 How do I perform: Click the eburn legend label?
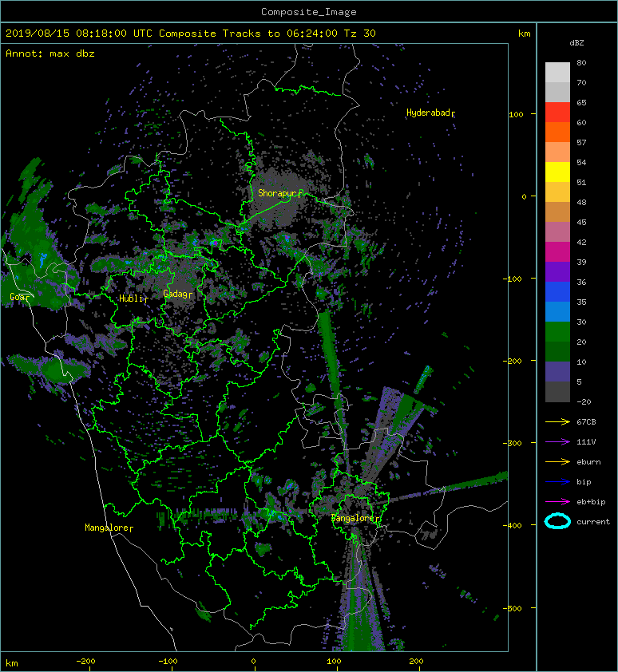tap(588, 461)
